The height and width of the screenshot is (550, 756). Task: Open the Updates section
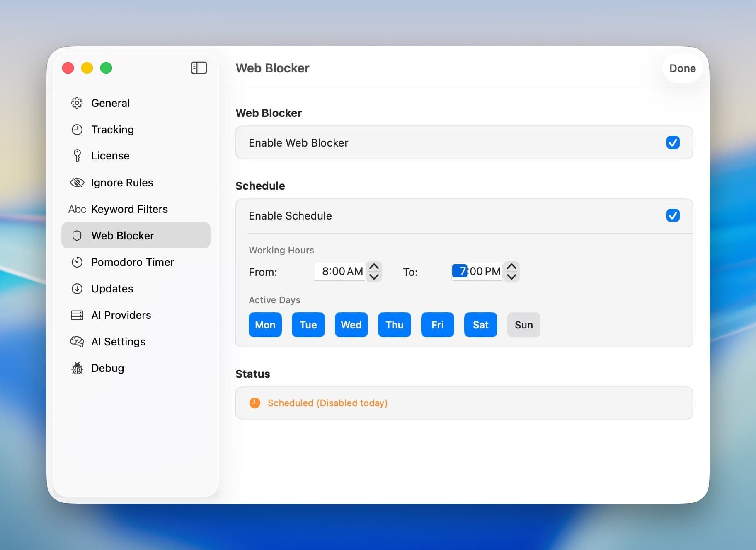pyautogui.click(x=112, y=289)
